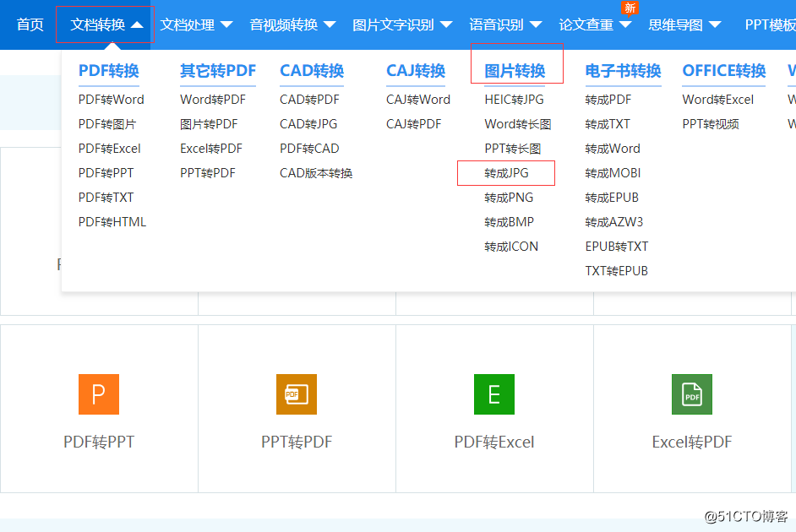Select 转成PNG under 图片转换
796x532 pixels.
click(x=509, y=198)
